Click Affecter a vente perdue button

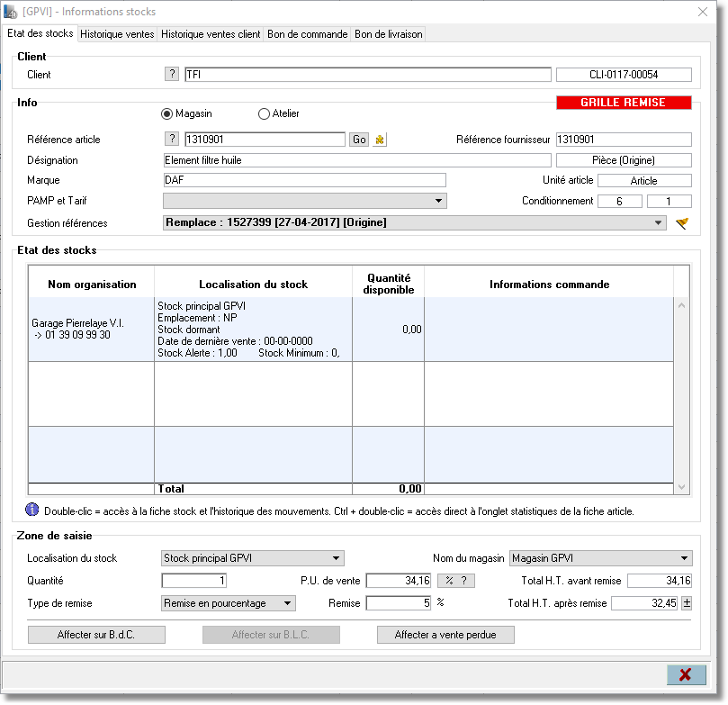pyautogui.click(x=445, y=635)
